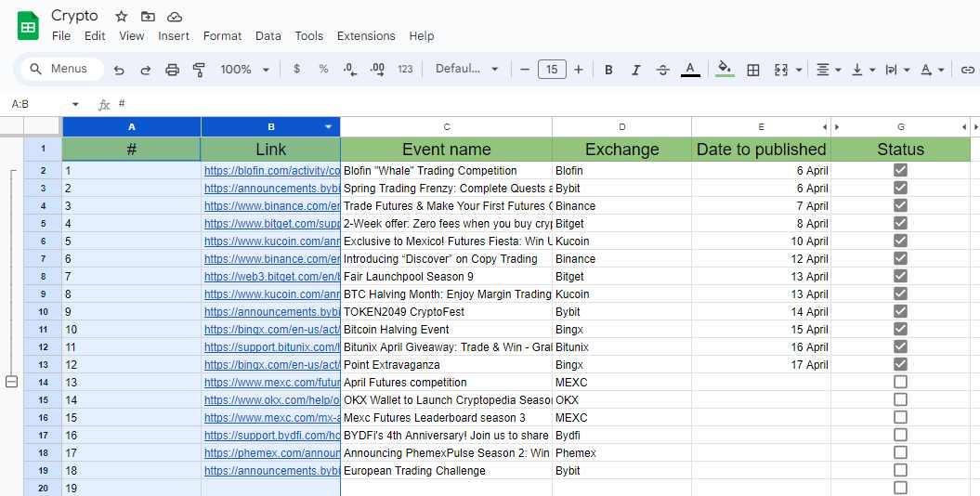This screenshot has width=980, height=496.
Task: Uncheck status for TOKEN2049 CryptoFest
Action: click(x=900, y=311)
